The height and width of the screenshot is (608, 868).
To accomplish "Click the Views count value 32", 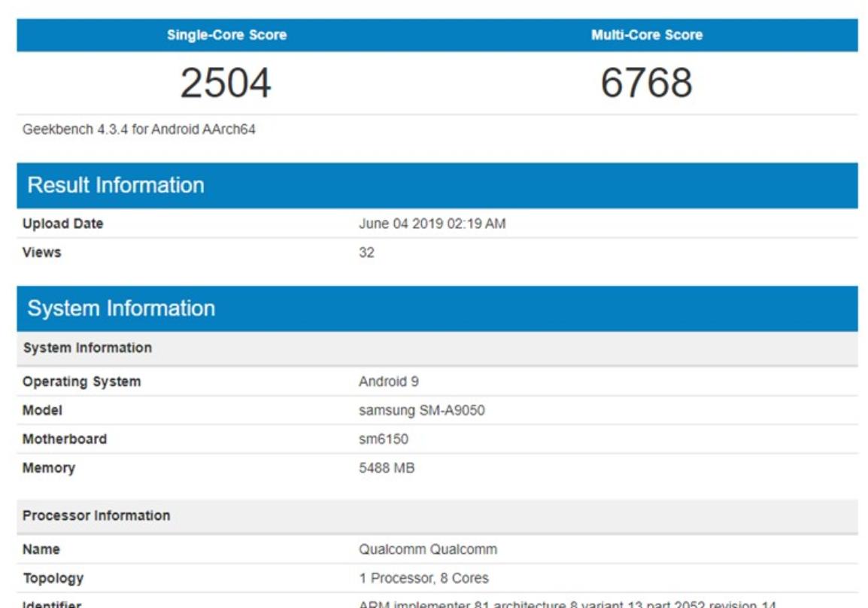I will point(366,252).
